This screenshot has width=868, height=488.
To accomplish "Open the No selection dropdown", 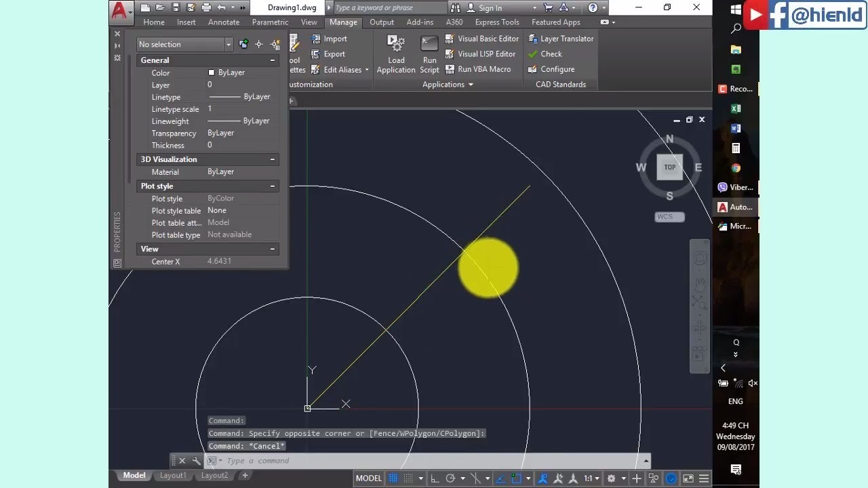I will pos(184,44).
